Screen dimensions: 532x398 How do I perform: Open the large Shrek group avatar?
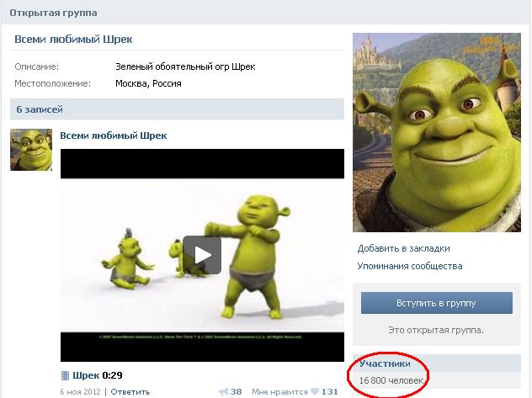tap(436, 132)
